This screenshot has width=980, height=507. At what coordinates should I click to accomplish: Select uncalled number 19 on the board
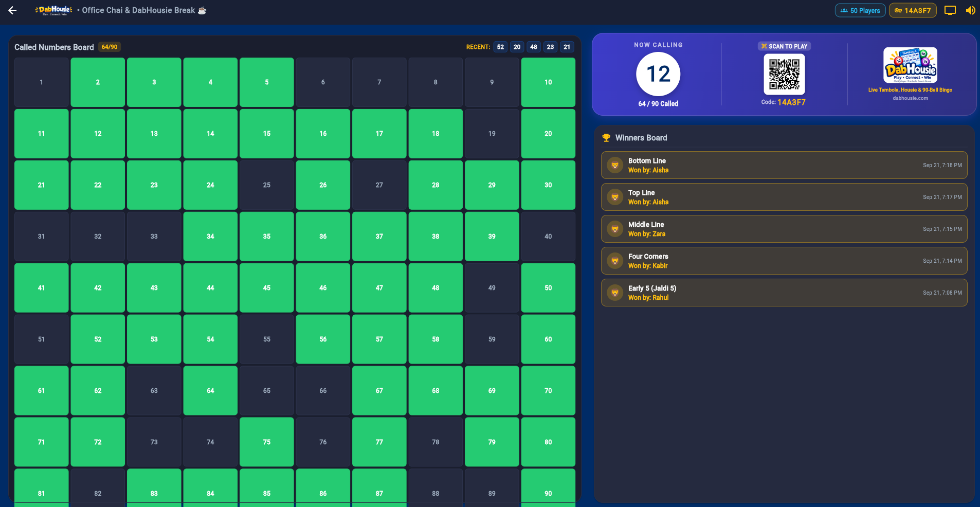tap(492, 134)
